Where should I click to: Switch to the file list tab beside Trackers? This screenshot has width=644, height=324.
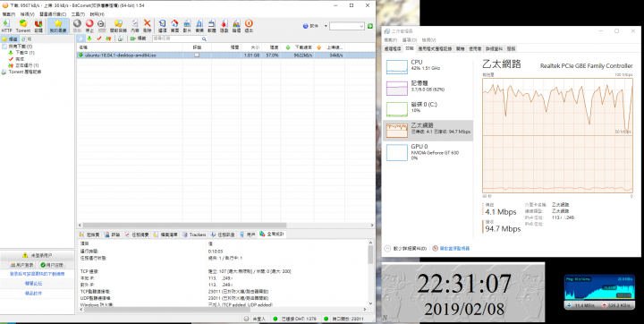tap(166, 234)
